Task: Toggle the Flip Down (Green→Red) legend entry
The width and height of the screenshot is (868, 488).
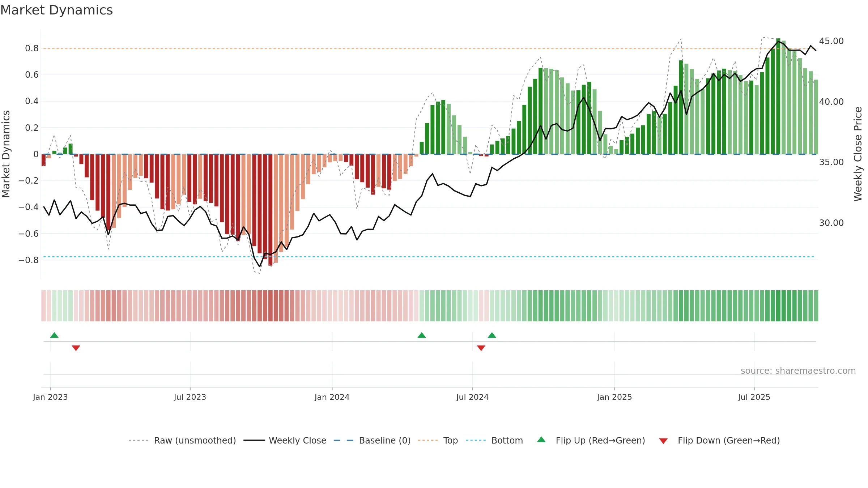Action: click(x=719, y=440)
